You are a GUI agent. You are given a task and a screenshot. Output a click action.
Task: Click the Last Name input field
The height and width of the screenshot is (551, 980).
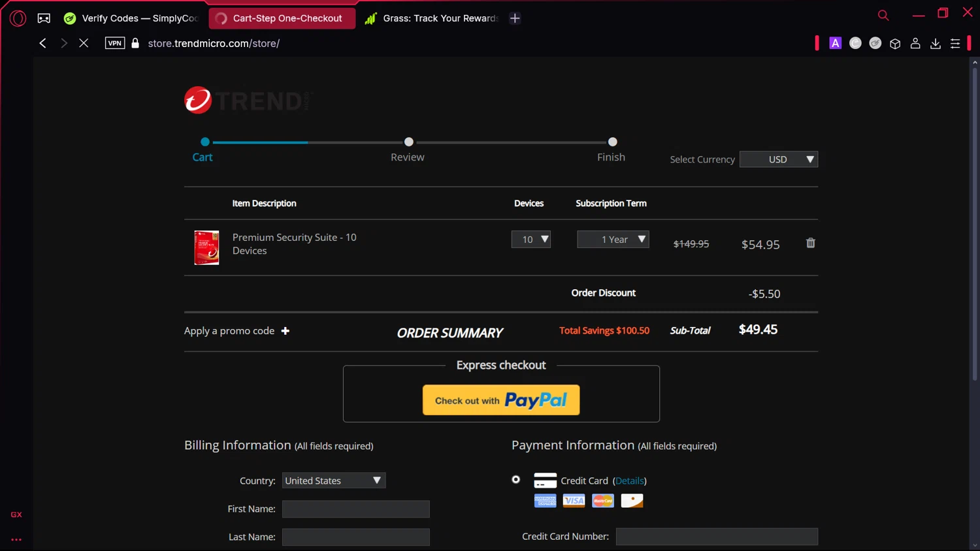[x=356, y=537]
